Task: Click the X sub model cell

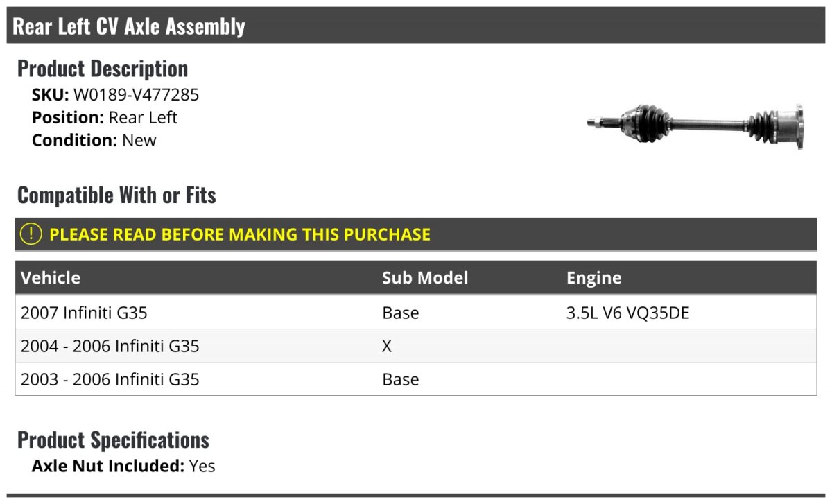Action: [x=387, y=346]
